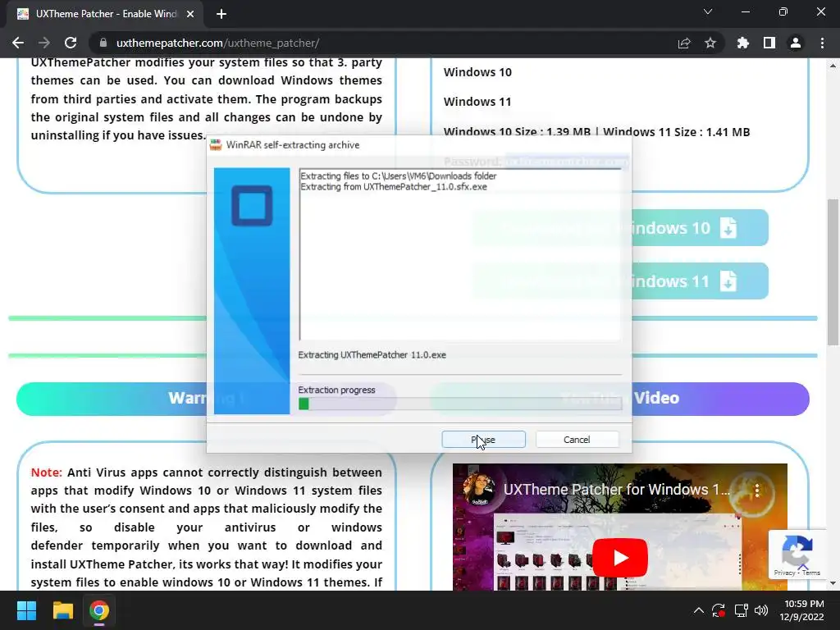Select 'Extracting from UXThemePatcher_11.0.sfx.exe' log line
Screen dimensions: 840x630
[x=394, y=187]
